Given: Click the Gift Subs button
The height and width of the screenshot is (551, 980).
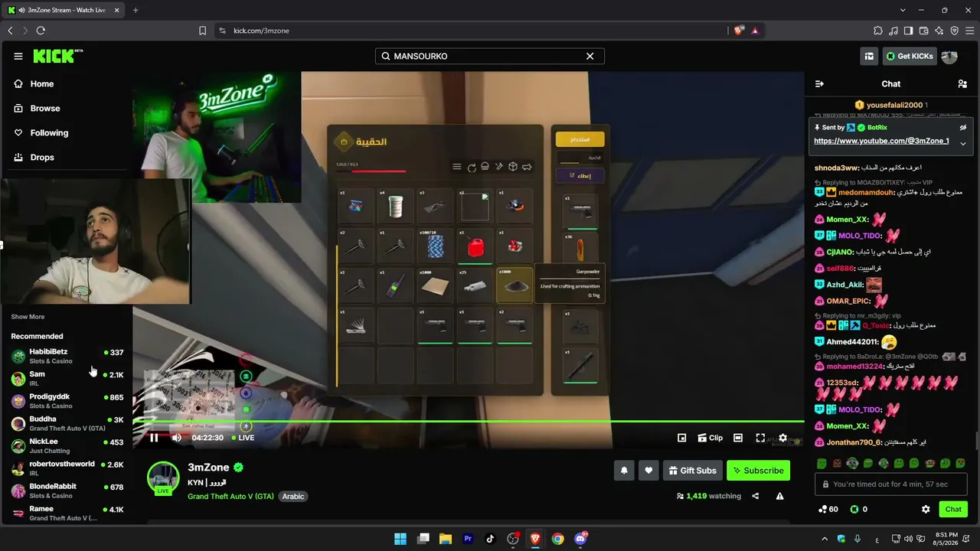Looking at the screenshot, I should 692,471.
